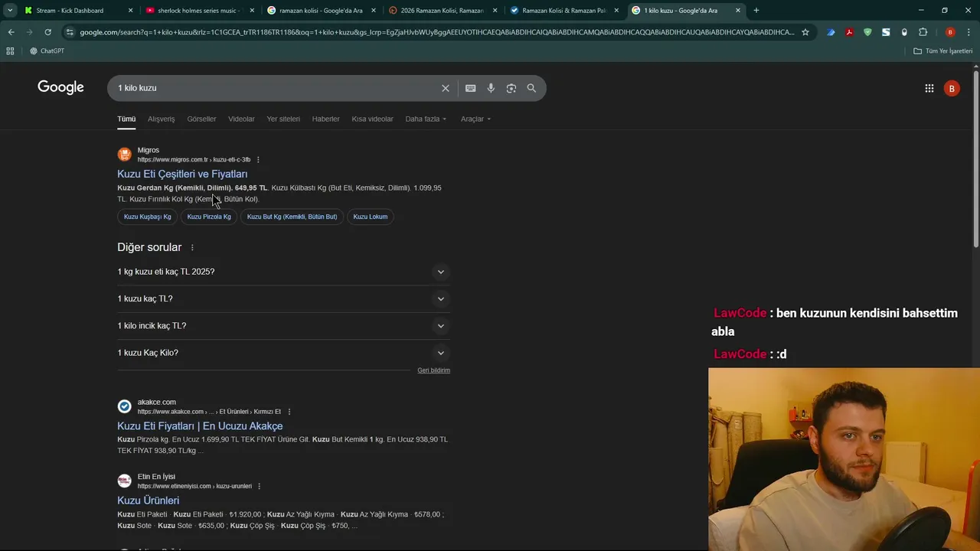
Task: Open the apps grid in the bookmarks bar
Action: tap(10, 51)
